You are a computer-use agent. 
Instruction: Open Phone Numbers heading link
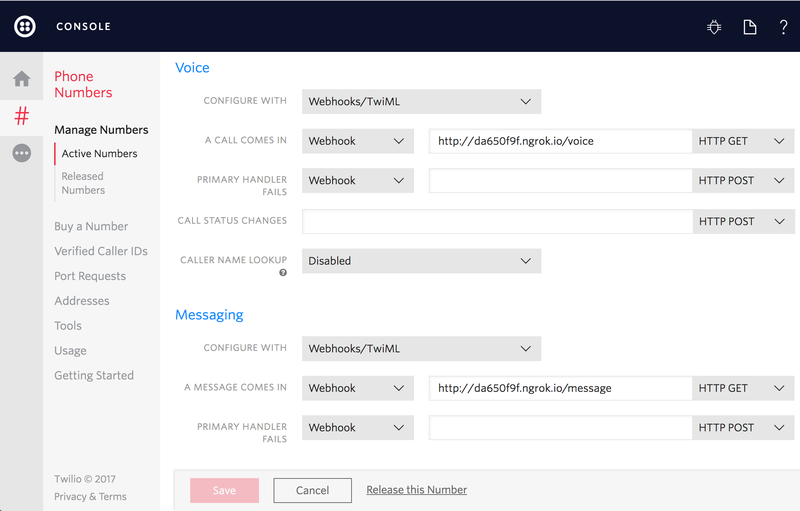[x=83, y=84]
